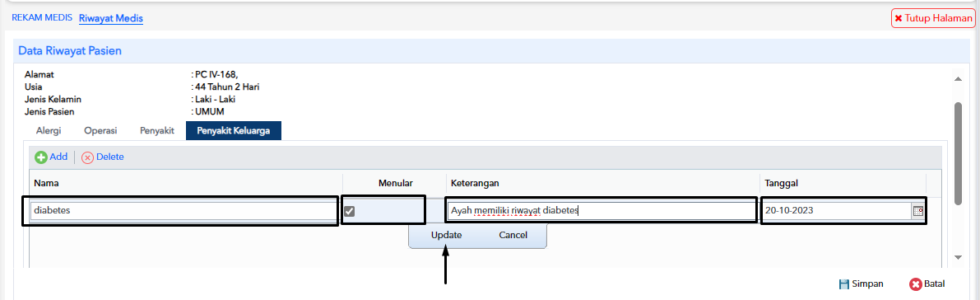Click the X icon on Tutup Halaman
The width and height of the screenshot is (980, 300).
pyautogui.click(x=898, y=19)
